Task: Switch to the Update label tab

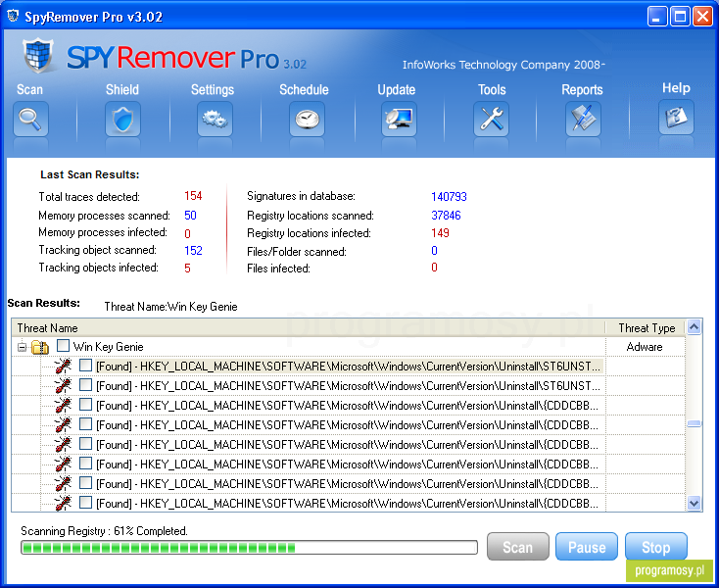Action: pos(397,90)
